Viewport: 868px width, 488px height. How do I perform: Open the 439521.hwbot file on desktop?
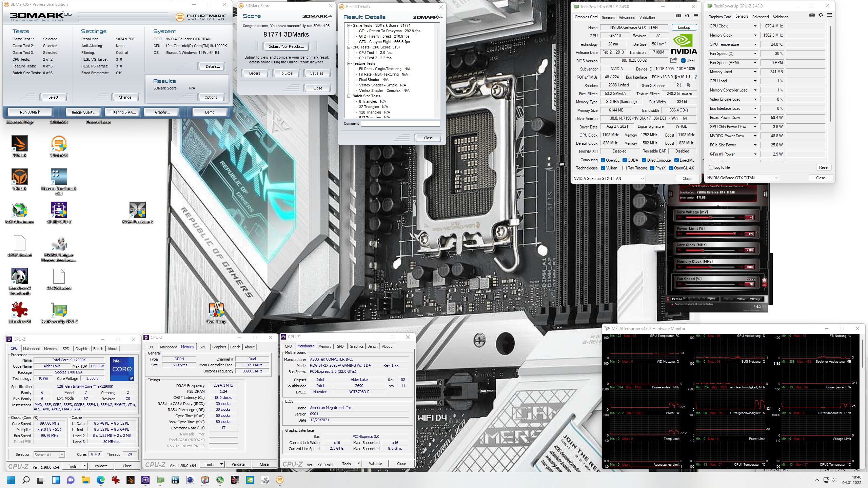coord(20,246)
